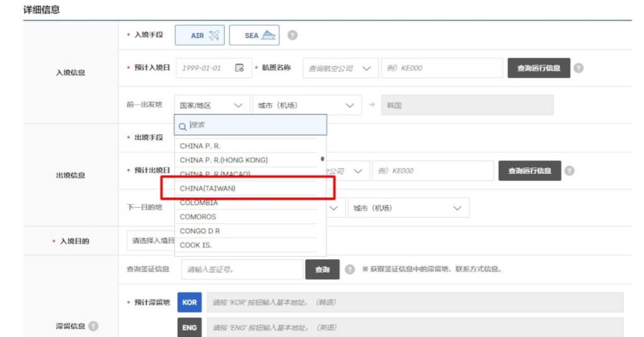The height and width of the screenshot is (337, 644).
Task: Open calendar picker for expected entry date
Action: point(240,68)
